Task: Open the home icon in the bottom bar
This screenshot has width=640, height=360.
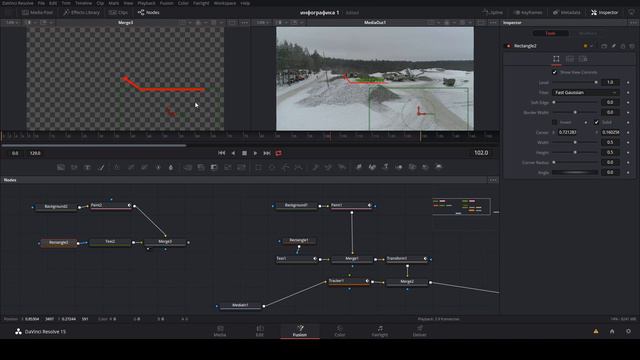Action: [x=612, y=331]
